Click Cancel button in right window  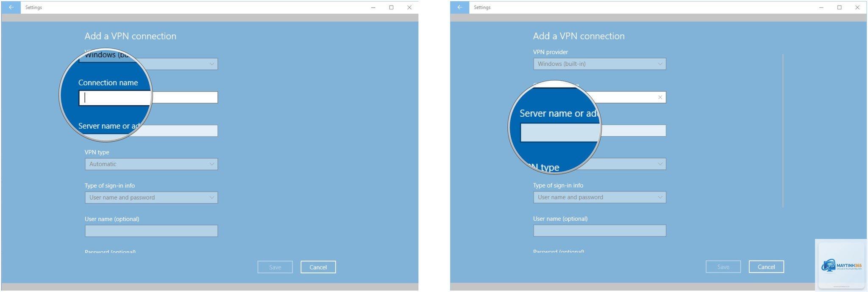click(x=766, y=267)
